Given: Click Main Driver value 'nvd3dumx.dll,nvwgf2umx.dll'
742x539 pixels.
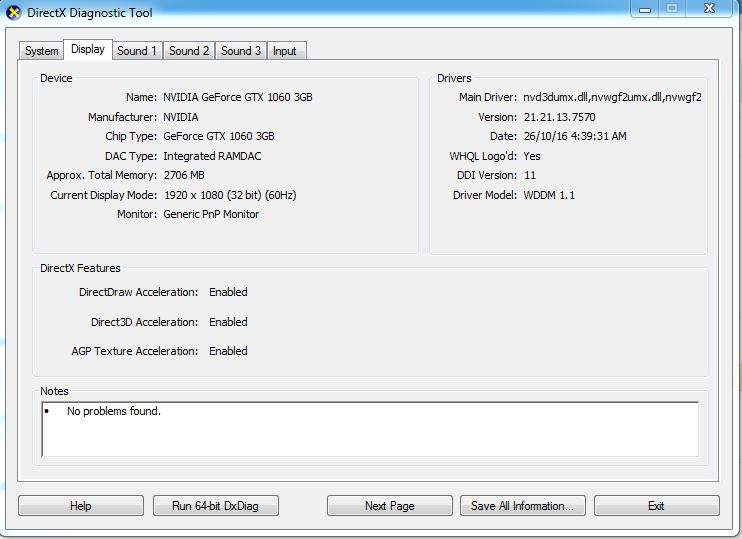Looking at the screenshot, I should [612, 97].
